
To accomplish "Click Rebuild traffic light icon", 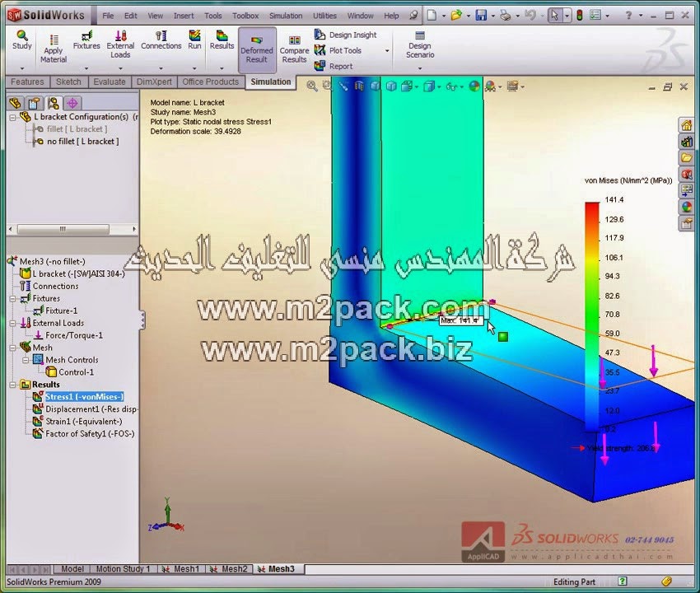I will tap(580, 16).
